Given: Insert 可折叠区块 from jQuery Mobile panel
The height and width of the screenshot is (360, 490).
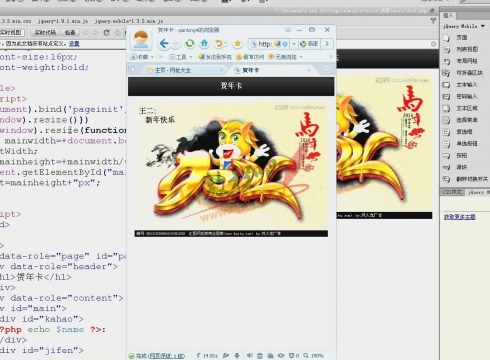Looking at the screenshot, I should point(469,73).
